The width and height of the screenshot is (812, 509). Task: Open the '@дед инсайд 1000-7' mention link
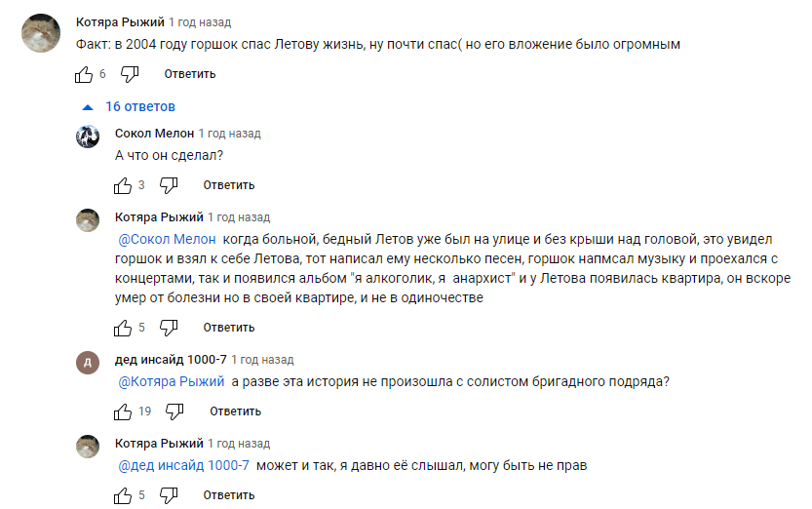click(184, 466)
